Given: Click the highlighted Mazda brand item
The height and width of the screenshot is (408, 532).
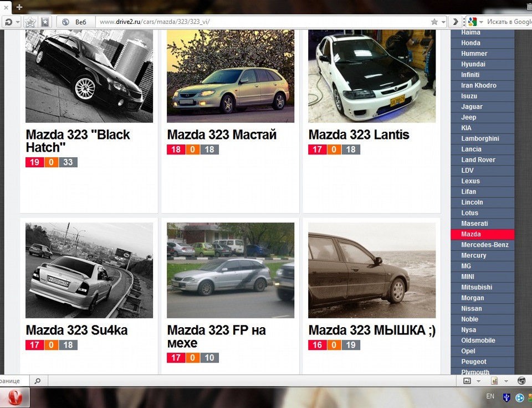Looking at the screenshot, I should click(x=483, y=234).
